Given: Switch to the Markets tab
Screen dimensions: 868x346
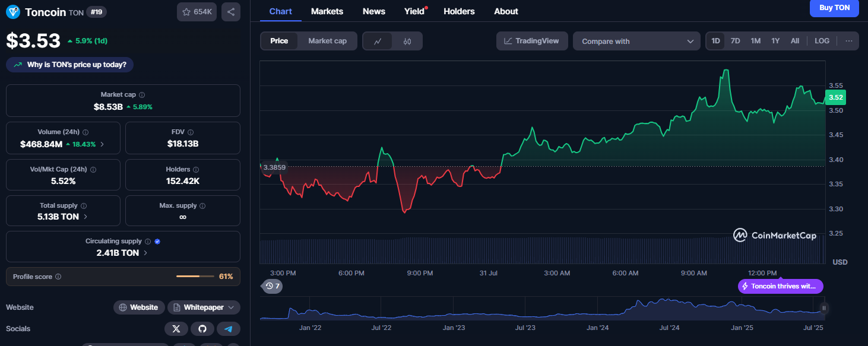Looking at the screenshot, I should pos(327,11).
